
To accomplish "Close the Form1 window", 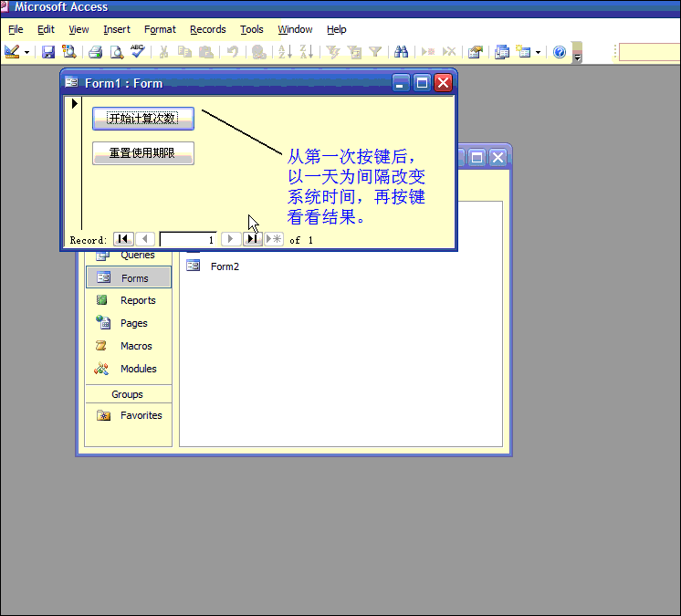I will pos(443,83).
